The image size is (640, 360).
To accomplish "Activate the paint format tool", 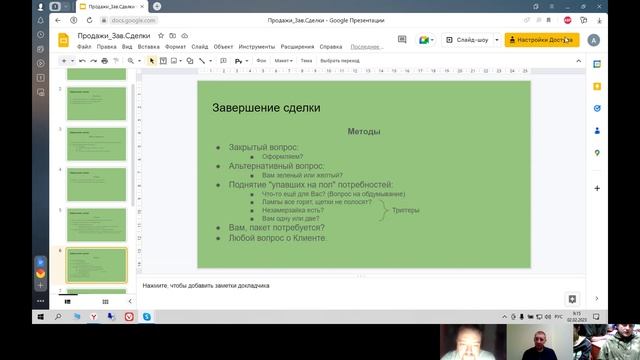I will point(116,61).
